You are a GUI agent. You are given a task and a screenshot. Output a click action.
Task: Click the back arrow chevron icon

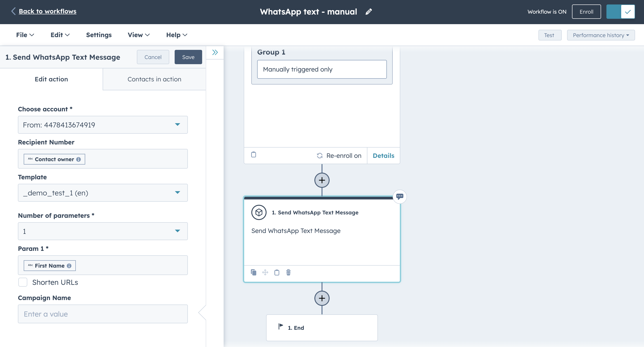coord(13,11)
